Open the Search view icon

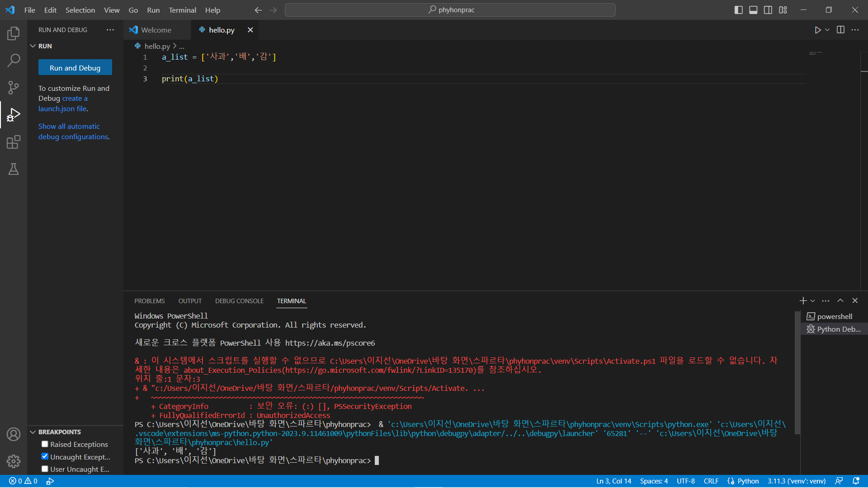(14, 60)
